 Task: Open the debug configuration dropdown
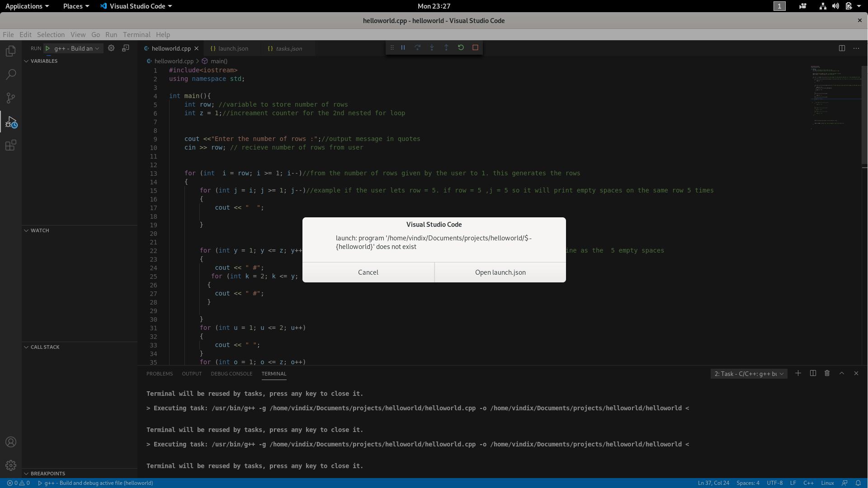pos(74,48)
